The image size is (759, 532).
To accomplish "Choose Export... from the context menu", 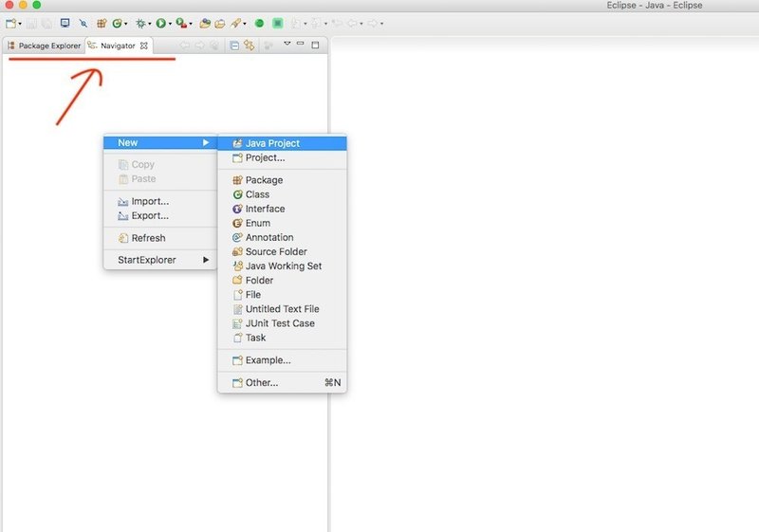I will pyautogui.click(x=160, y=215).
